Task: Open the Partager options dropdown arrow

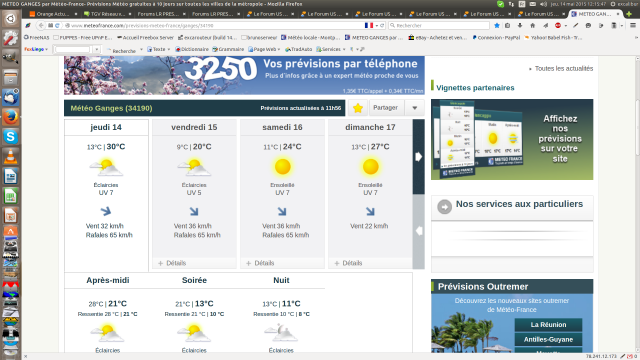Action: pyautogui.click(x=415, y=108)
